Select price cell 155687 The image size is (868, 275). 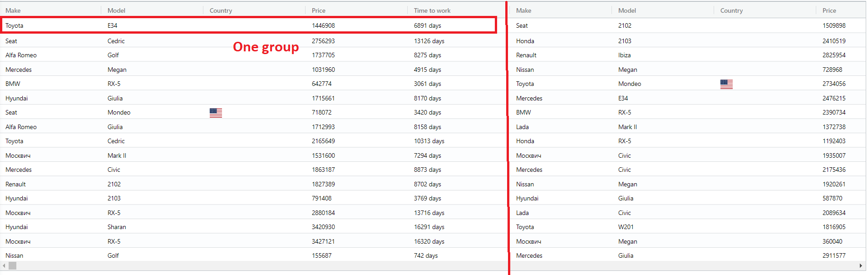(321, 255)
